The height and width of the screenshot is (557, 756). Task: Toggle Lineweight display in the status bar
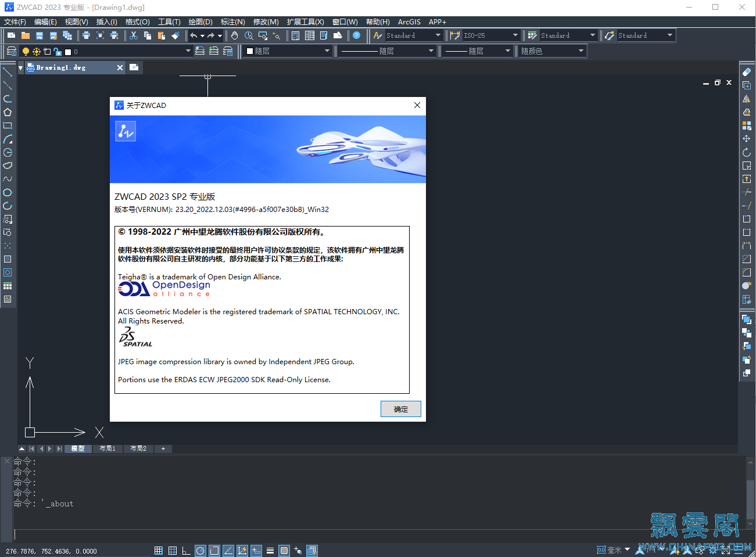point(270,551)
